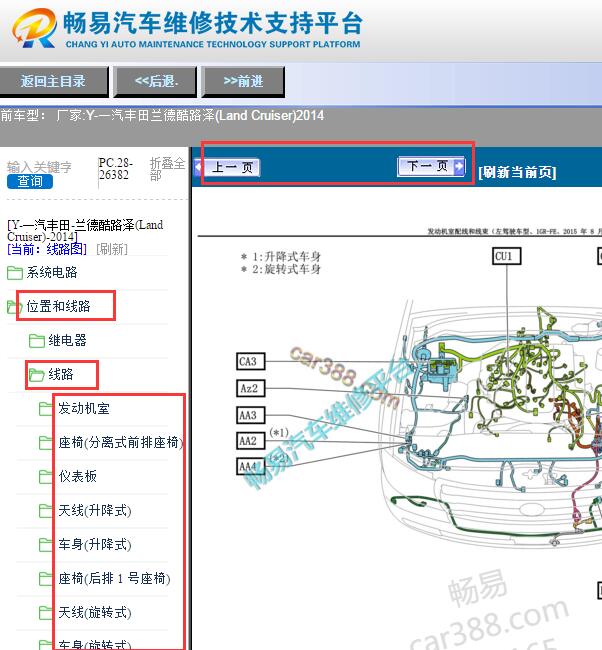Click the blue arrow on 下一页 button
The image size is (602, 650).
(x=459, y=166)
